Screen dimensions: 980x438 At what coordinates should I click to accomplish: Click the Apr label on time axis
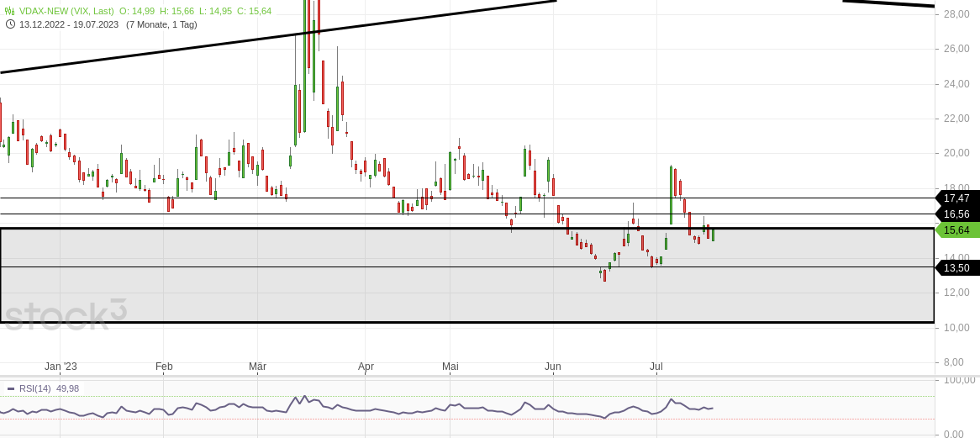pyautogui.click(x=366, y=367)
